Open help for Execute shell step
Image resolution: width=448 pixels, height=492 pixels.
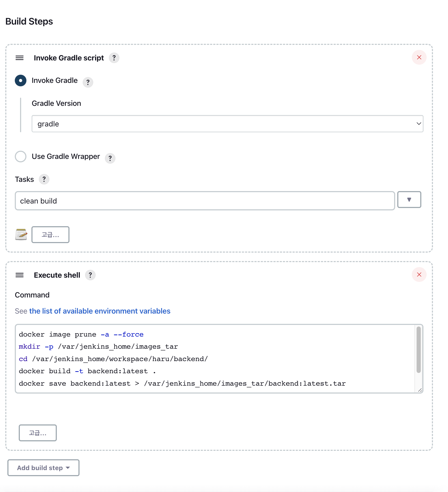[x=90, y=275]
